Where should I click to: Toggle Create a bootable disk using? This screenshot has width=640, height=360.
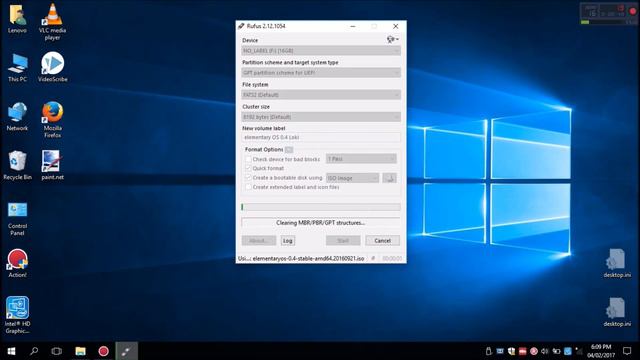[x=248, y=178]
